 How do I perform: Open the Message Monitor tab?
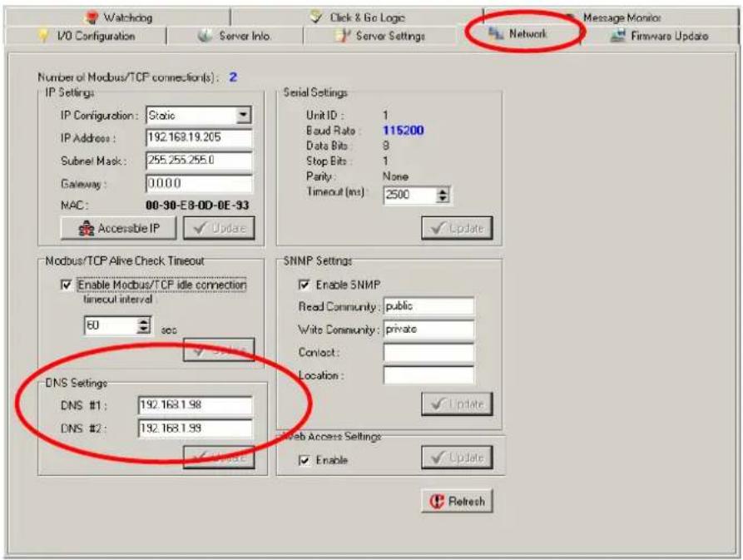612,17
